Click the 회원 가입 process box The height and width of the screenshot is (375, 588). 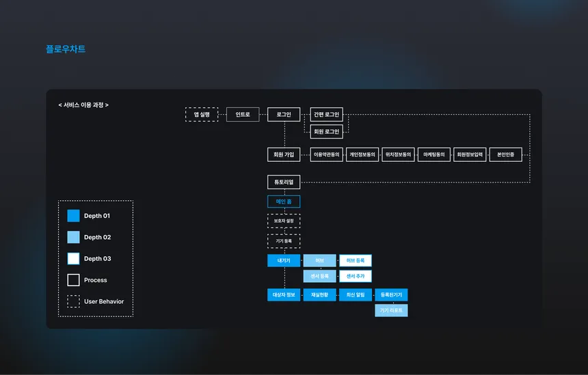click(284, 154)
